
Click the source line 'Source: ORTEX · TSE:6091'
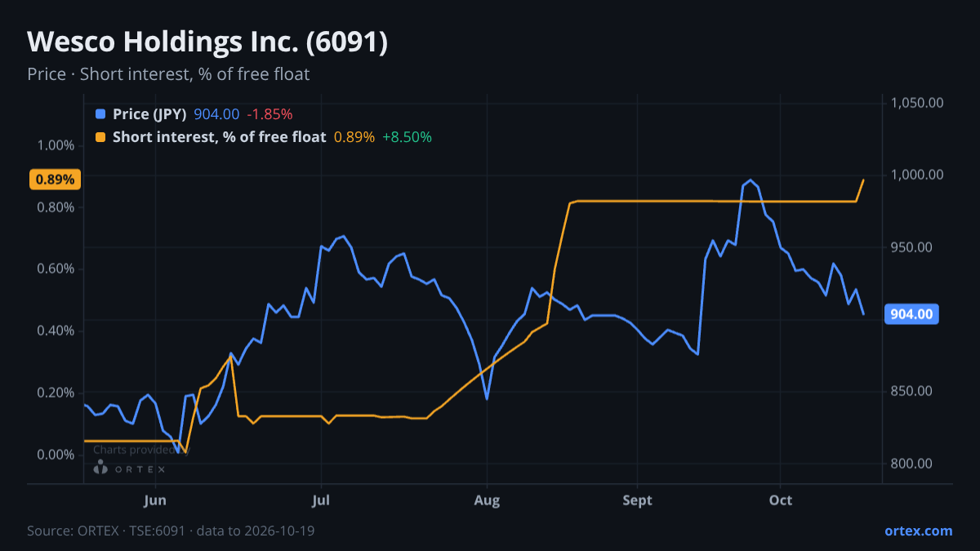(108, 531)
